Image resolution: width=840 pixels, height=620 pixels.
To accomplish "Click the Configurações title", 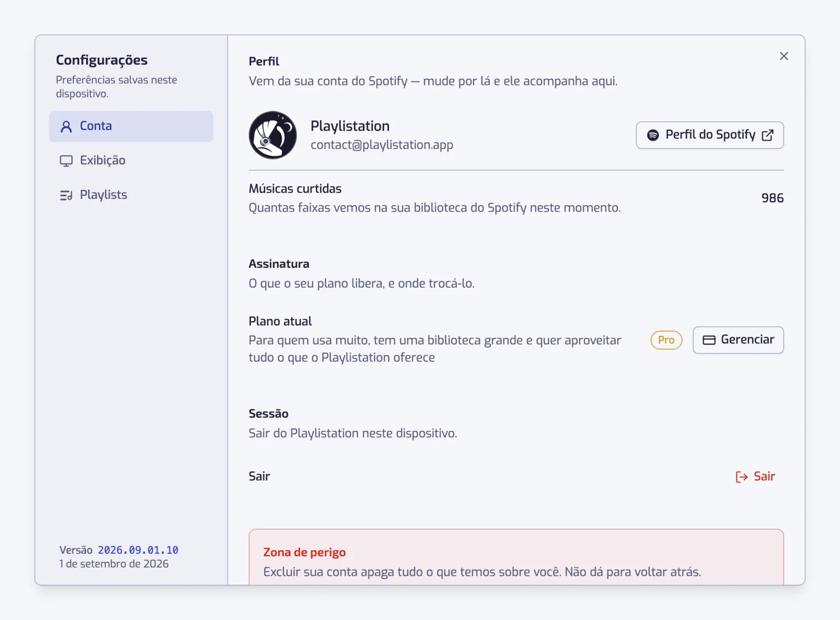I will coord(102,60).
